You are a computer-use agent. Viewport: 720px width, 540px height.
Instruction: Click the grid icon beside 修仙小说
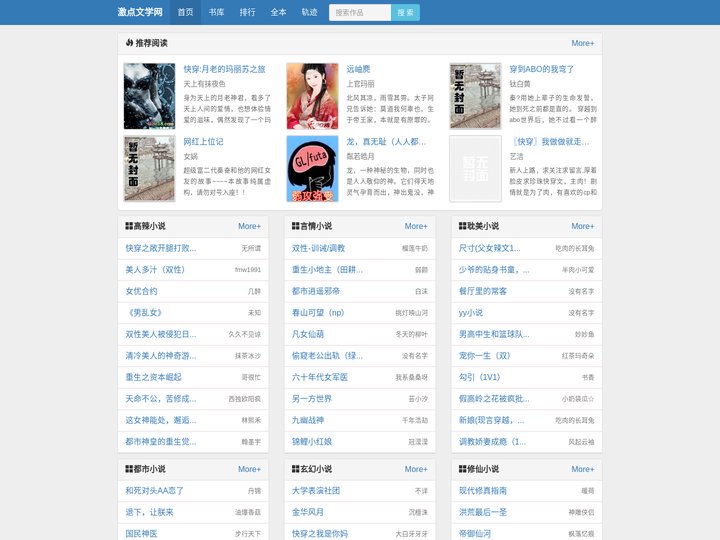point(462,469)
